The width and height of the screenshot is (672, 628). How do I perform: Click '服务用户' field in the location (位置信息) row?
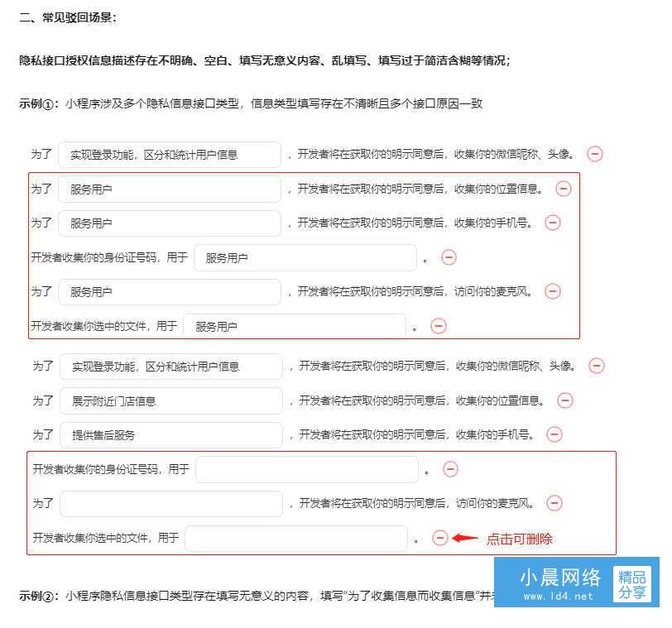pyautogui.click(x=170, y=189)
